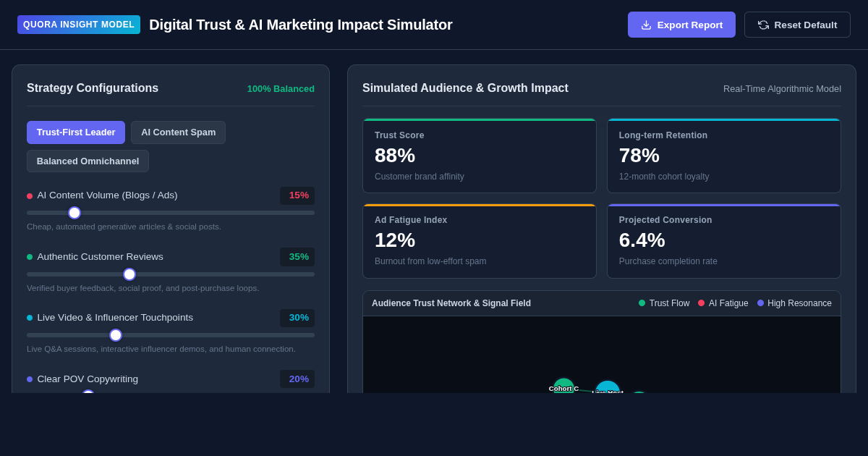Export the report
This screenshot has height=456, width=868.
pos(681,25)
